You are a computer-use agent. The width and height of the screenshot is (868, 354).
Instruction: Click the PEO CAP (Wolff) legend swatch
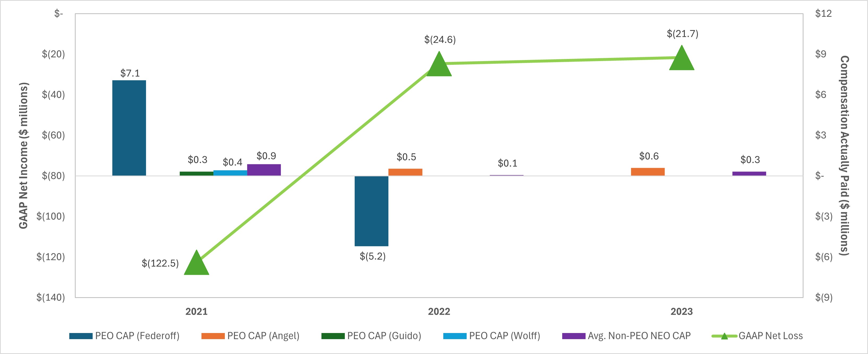coord(454,336)
